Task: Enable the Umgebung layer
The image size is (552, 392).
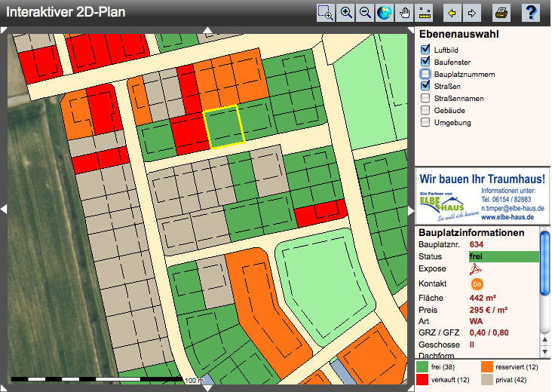Action: 425,122
